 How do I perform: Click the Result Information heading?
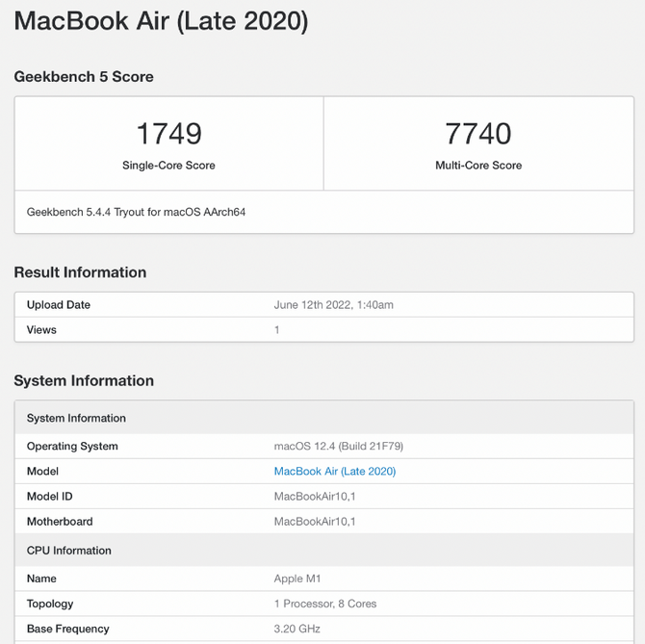click(80, 272)
